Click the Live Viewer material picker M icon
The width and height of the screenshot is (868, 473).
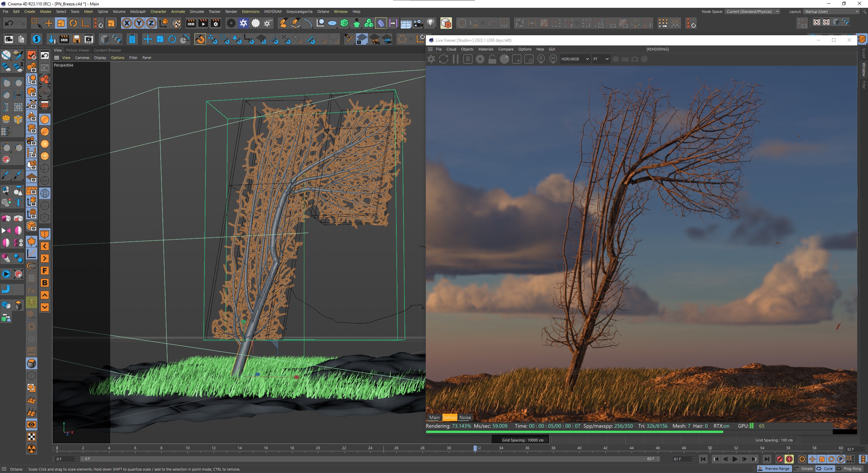click(553, 59)
